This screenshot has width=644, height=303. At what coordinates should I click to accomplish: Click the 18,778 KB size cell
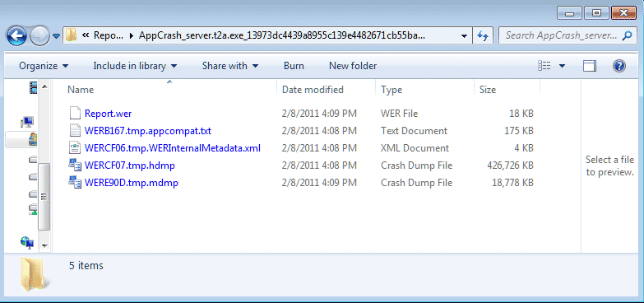[x=512, y=183]
